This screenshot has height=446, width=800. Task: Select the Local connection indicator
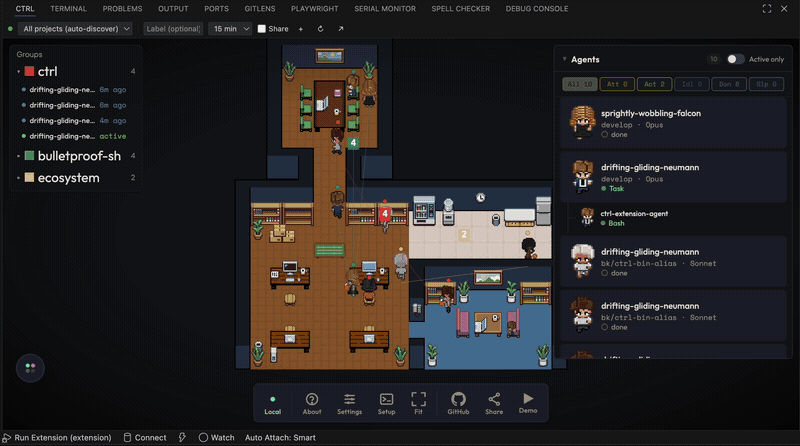click(x=272, y=405)
